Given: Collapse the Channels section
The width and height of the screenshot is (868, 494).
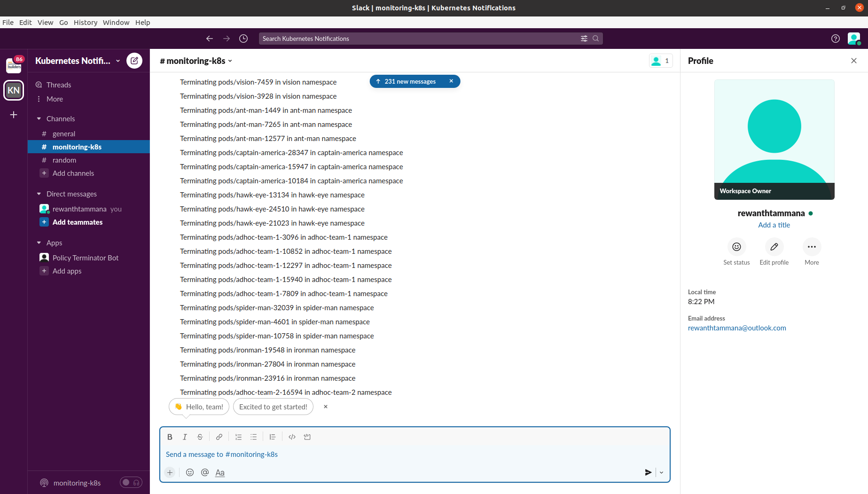Looking at the screenshot, I should [39, 118].
